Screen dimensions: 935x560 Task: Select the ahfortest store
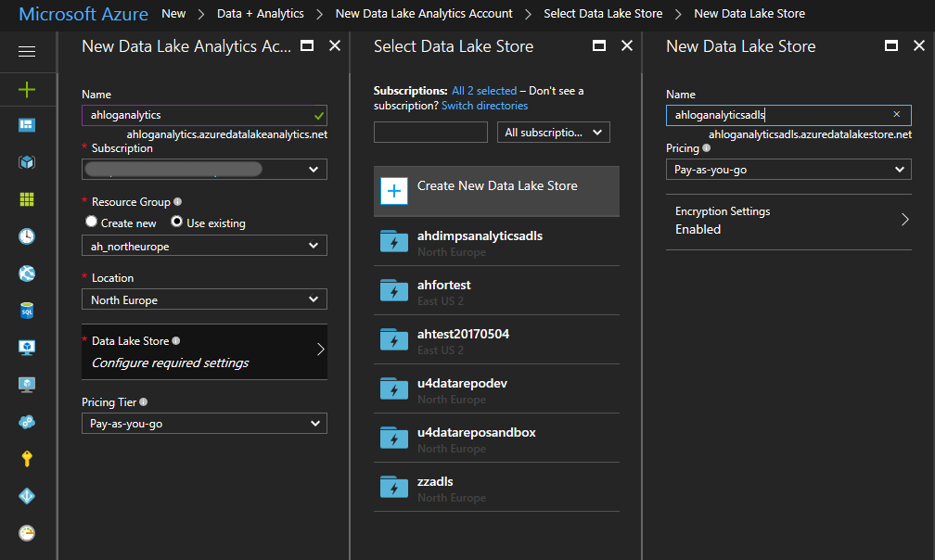[496, 291]
